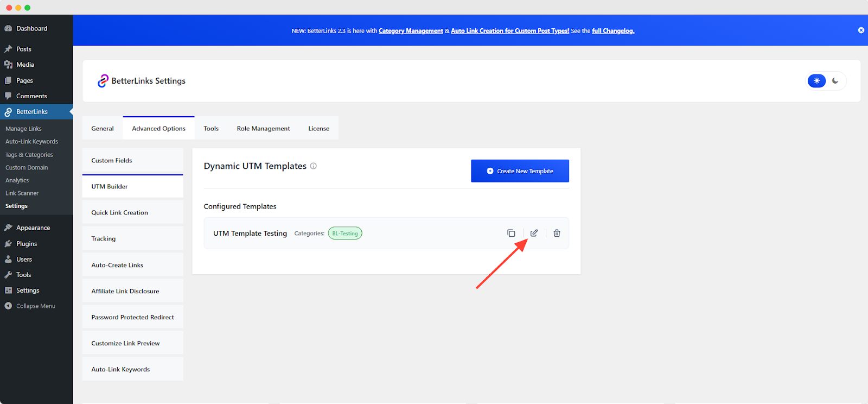Open Dashboard from the sidebar
The height and width of the screenshot is (404, 868).
(x=36, y=28)
